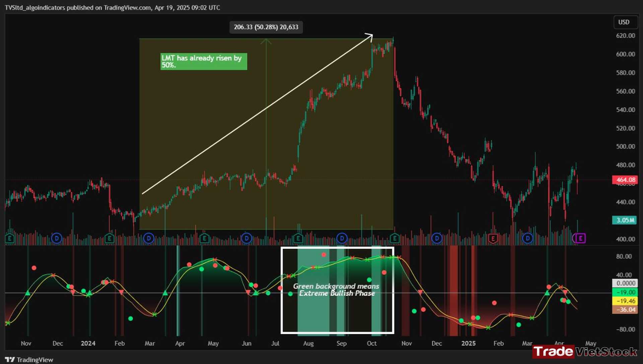
Task: Click the 540.00 price scale label
Action: coord(625,109)
